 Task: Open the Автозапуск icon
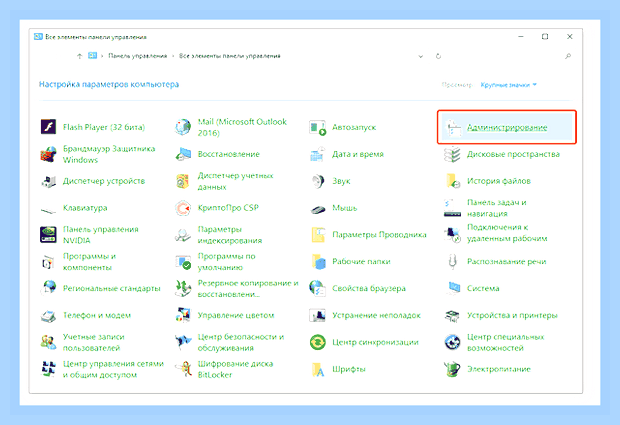point(318,127)
